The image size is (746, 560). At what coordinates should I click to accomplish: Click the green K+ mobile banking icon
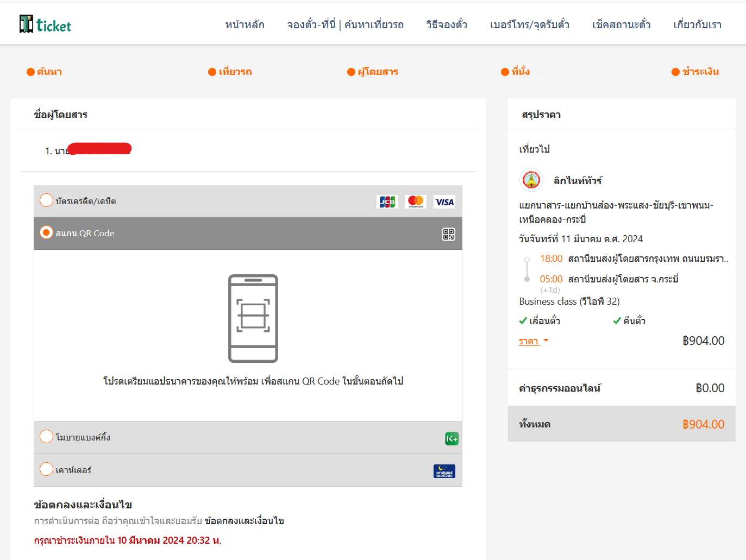point(452,438)
